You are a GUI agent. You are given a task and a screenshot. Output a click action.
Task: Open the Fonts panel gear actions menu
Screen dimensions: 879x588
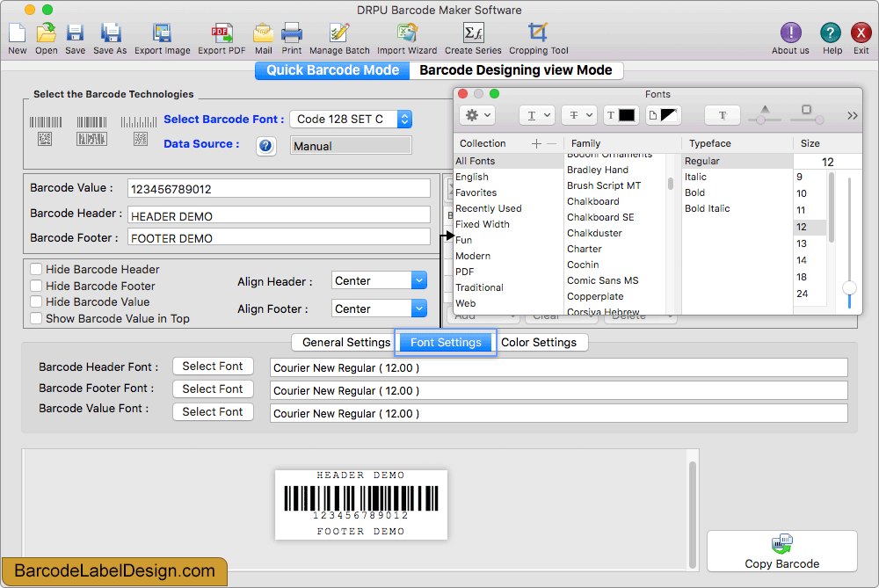pyautogui.click(x=477, y=115)
